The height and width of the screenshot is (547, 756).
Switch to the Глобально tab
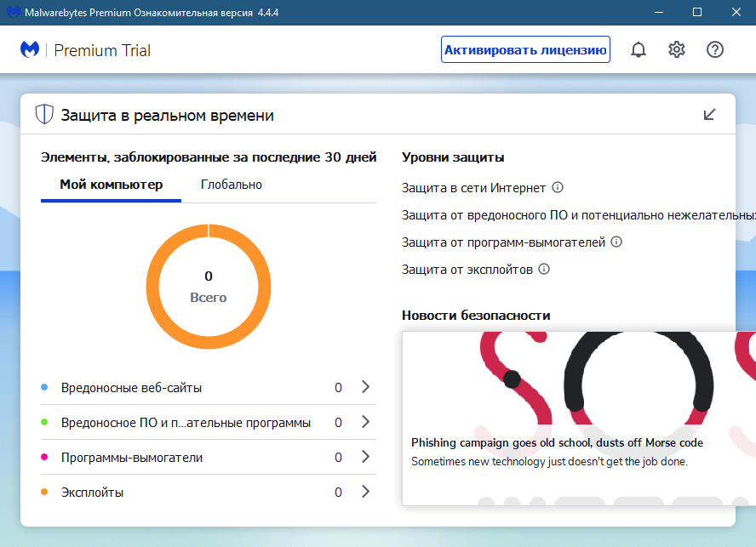coord(232,185)
